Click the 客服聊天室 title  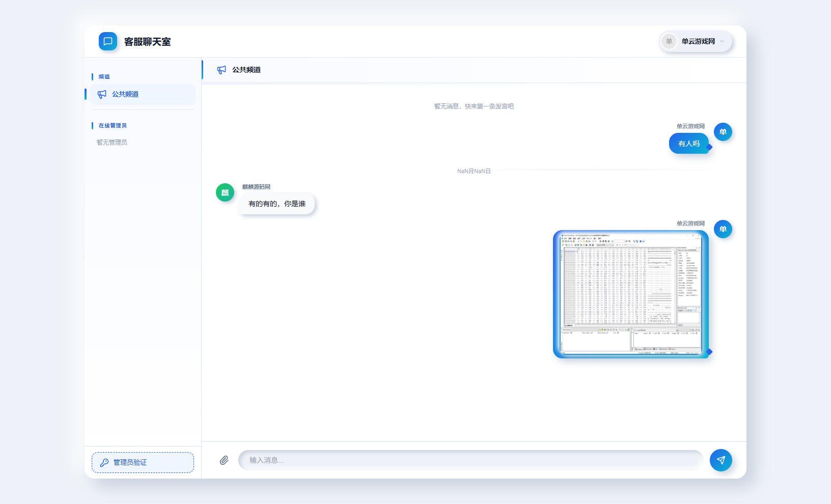[148, 42]
